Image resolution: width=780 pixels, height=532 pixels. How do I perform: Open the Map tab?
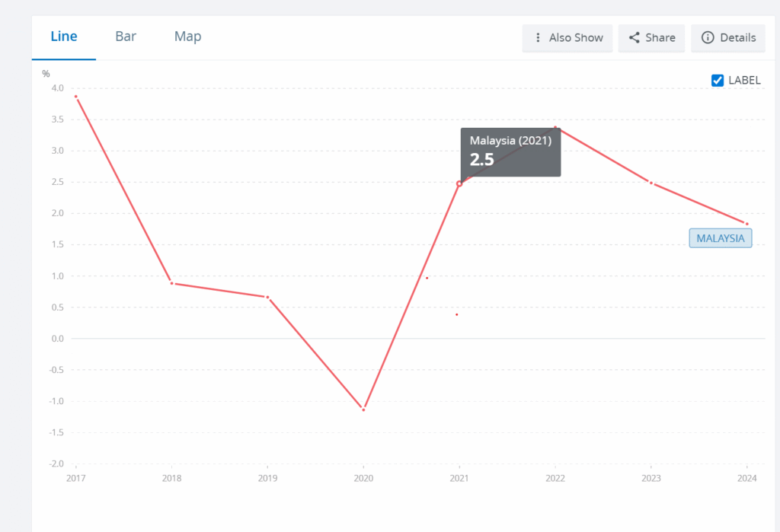pyautogui.click(x=187, y=37)
